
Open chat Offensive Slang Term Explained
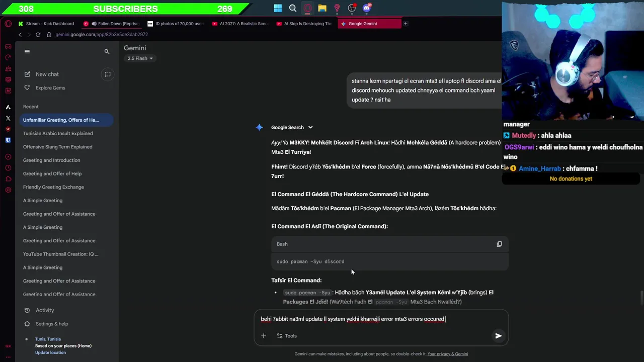(57, 147)
